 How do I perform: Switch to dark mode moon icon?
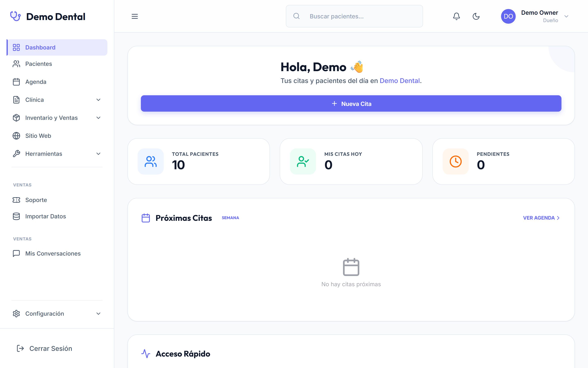[x=476, y=16]
